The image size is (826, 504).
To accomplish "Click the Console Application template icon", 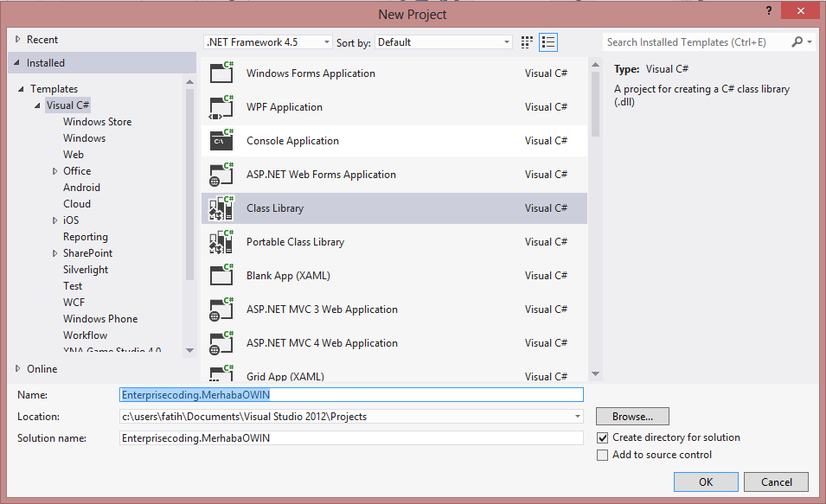I will tap(221, 141).
